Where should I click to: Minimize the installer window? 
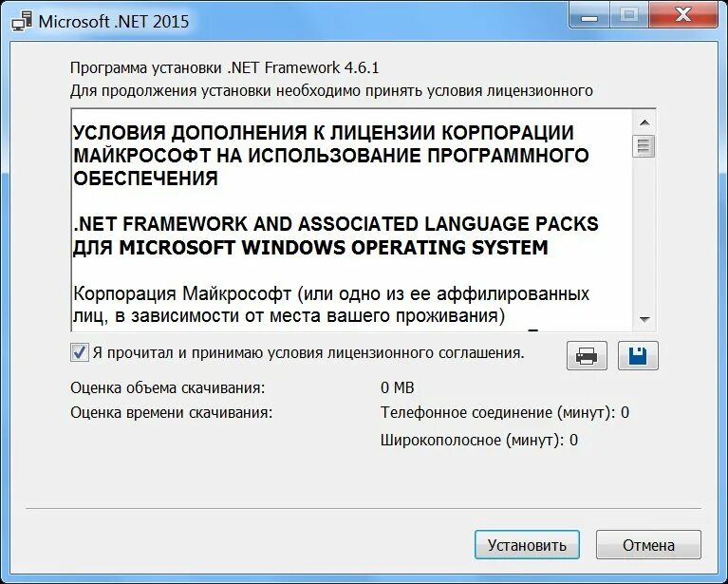[x=589, y=16]
